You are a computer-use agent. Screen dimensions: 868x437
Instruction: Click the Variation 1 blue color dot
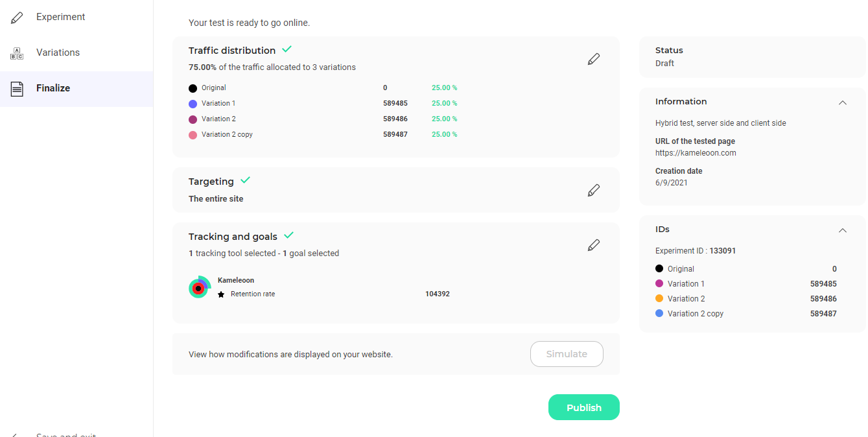coord(193,104)
